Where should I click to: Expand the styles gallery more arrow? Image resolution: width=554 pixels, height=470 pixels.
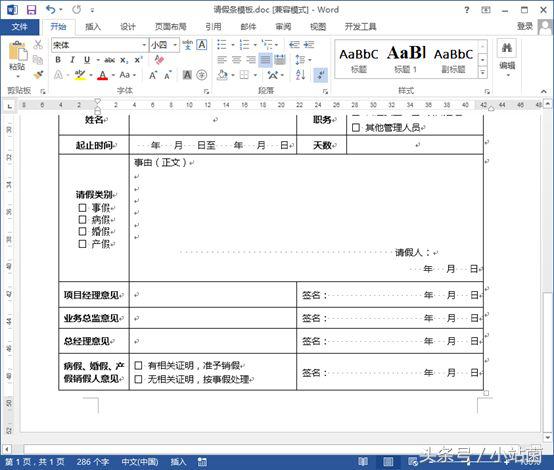[x=483, y=73]
